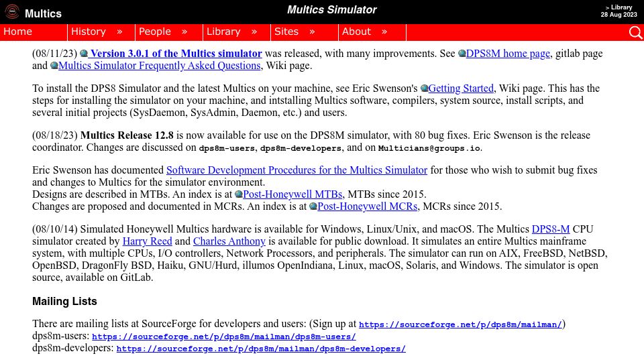Open the People menu

(x=169, y=32)
